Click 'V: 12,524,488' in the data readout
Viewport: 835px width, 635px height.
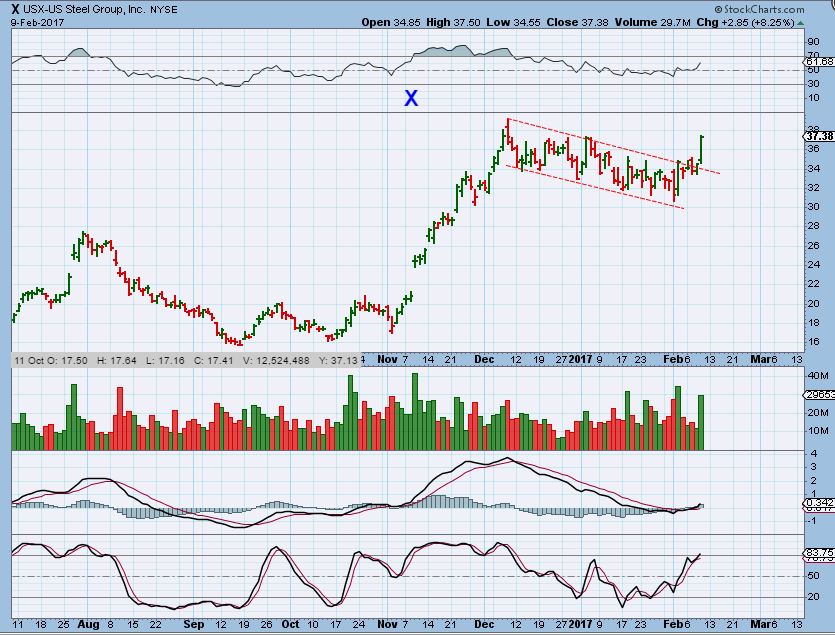(x=276, y=361)
